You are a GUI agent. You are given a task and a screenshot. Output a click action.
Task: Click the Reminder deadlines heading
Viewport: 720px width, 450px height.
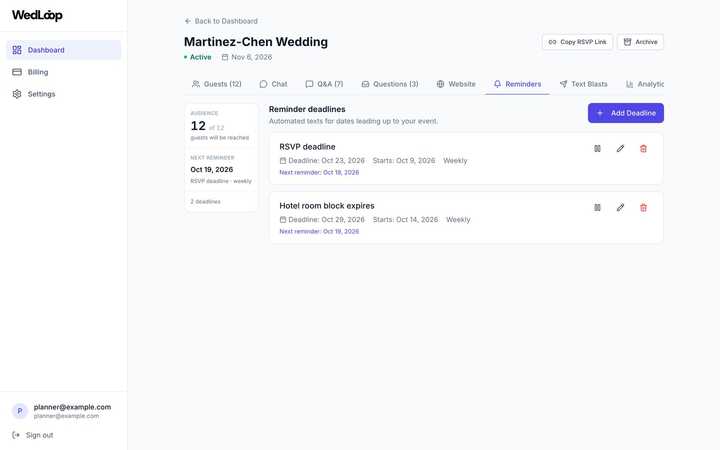307,109
